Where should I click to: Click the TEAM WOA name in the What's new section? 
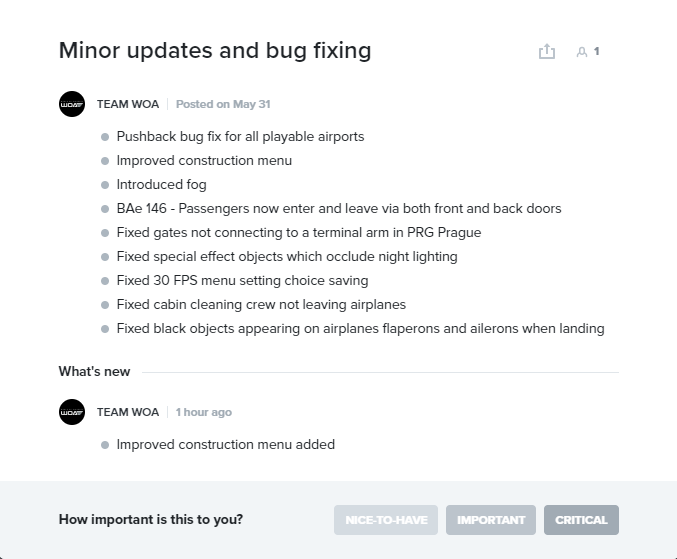128,412
